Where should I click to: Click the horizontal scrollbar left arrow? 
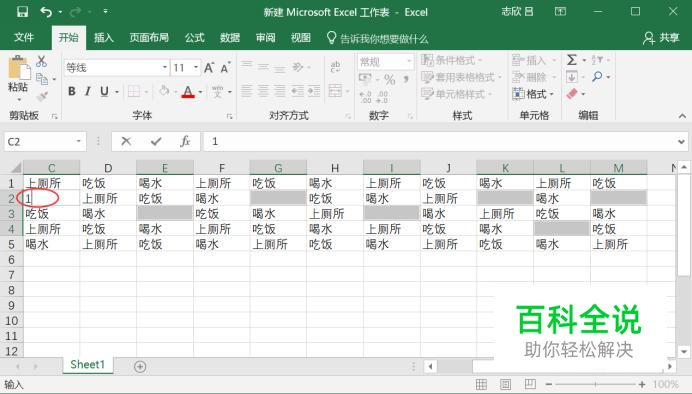(430, 366)
